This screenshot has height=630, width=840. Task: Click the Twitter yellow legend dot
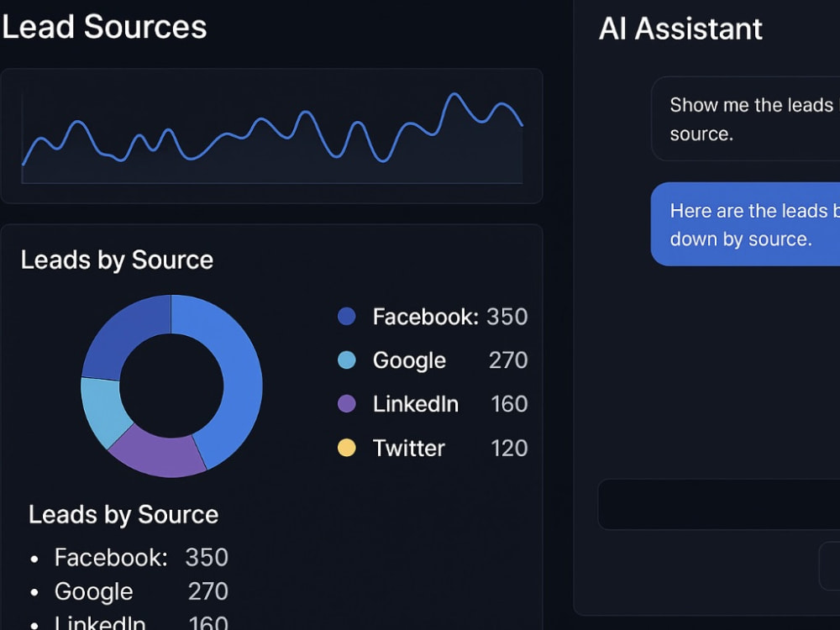347,448
